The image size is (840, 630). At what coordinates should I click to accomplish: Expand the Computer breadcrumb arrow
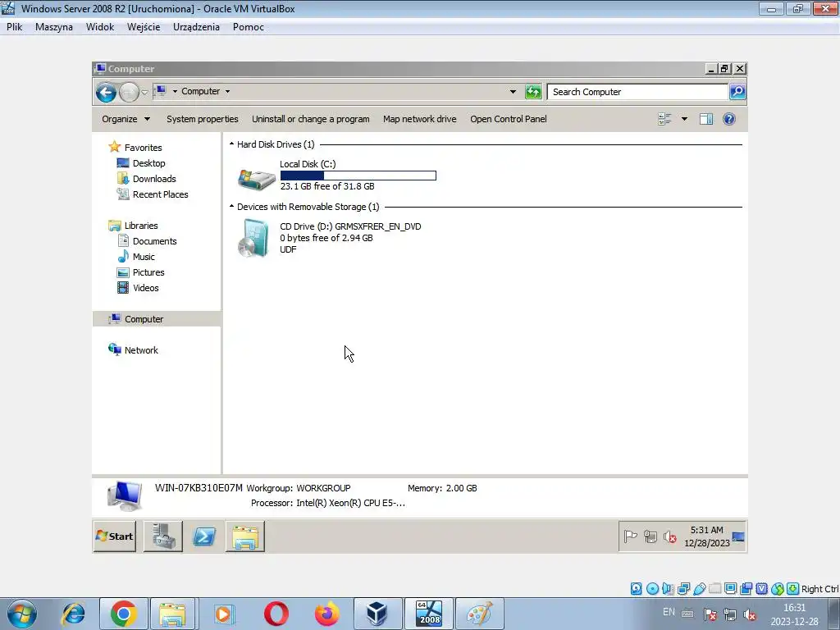[x=228, y=92]
